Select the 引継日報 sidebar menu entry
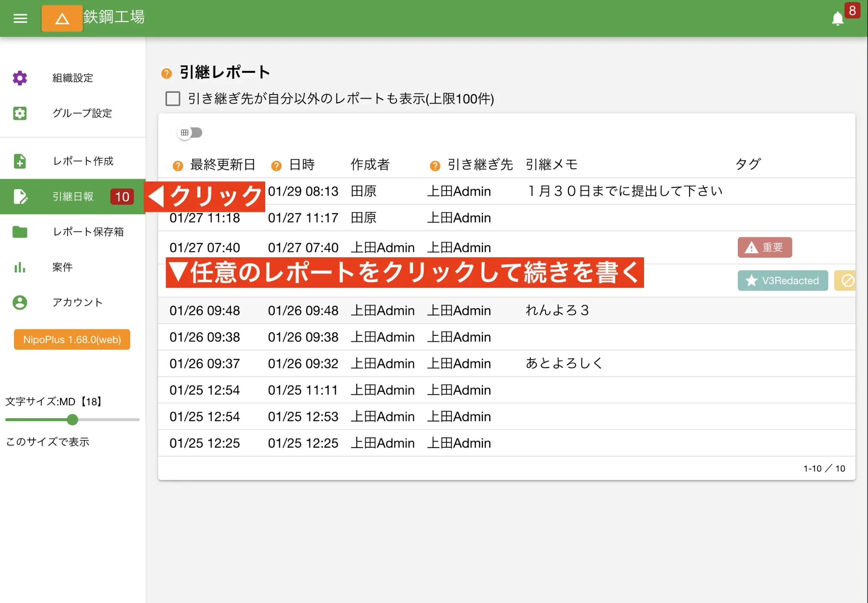 72,197
